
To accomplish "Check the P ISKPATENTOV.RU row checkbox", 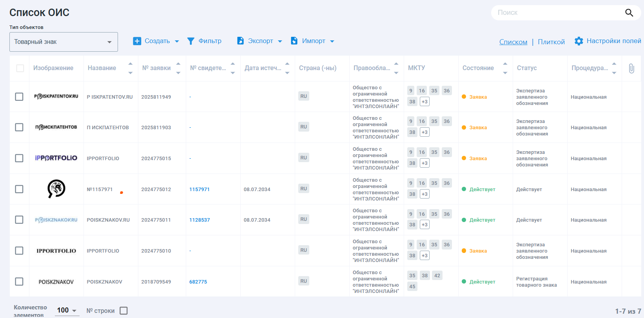I will tap(19, 97).
